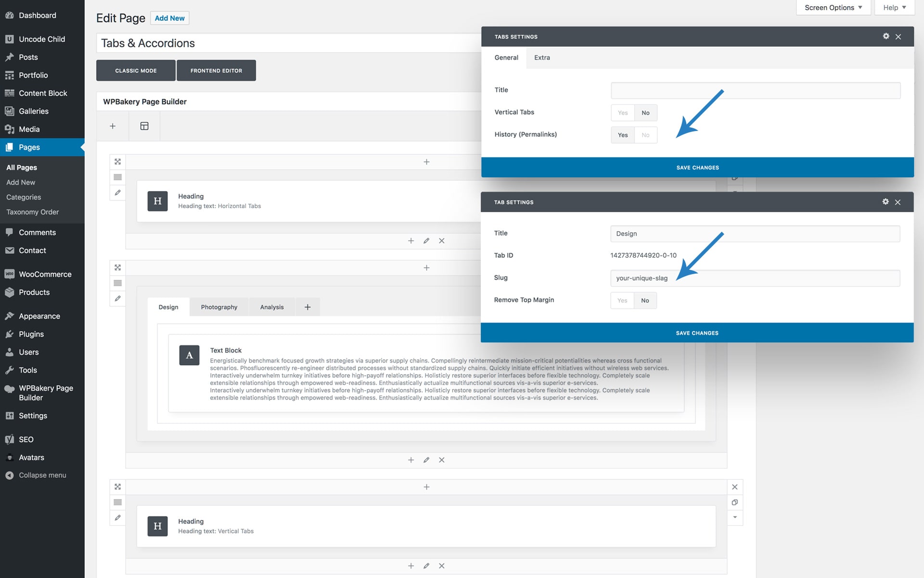Screen dimensions: 924x578
Task: Click the add element plus icon
Action: tap(113, 126)
